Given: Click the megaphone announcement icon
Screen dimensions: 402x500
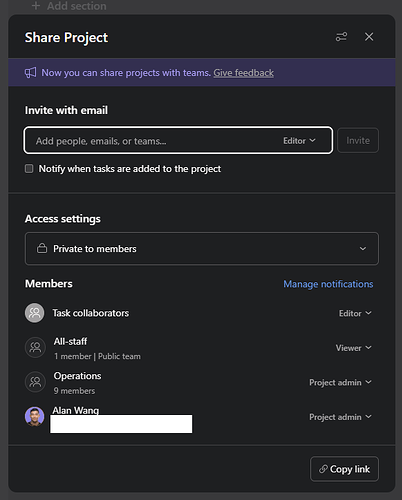Looking at the screenshot, I should [x=30, y=73].
